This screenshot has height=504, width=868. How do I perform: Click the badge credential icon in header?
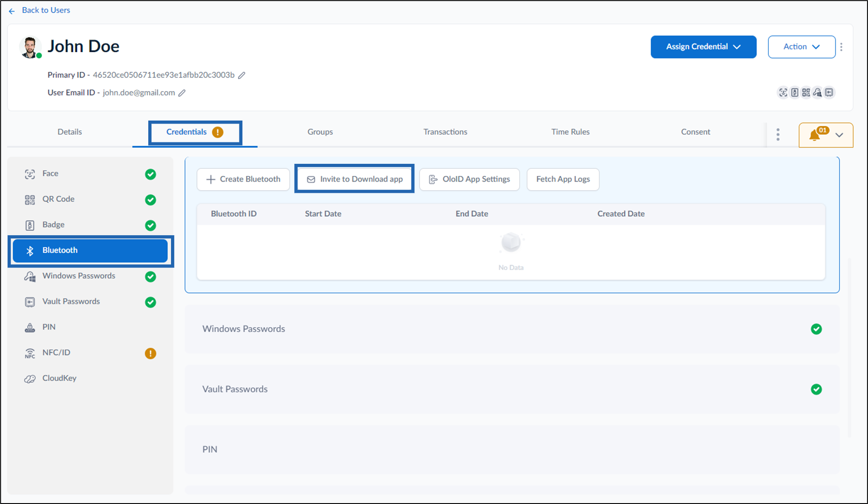coord(795,92)
